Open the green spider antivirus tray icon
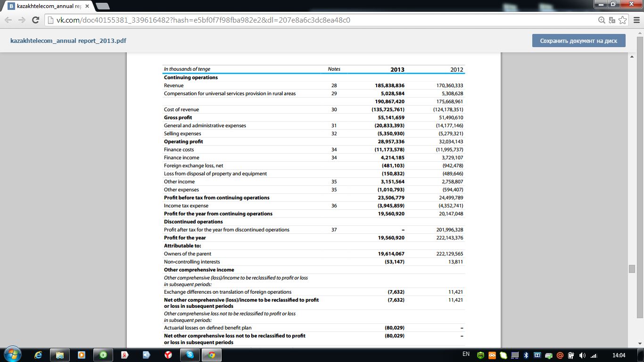Viewport: 644px width, 362px height. point(481,355)
